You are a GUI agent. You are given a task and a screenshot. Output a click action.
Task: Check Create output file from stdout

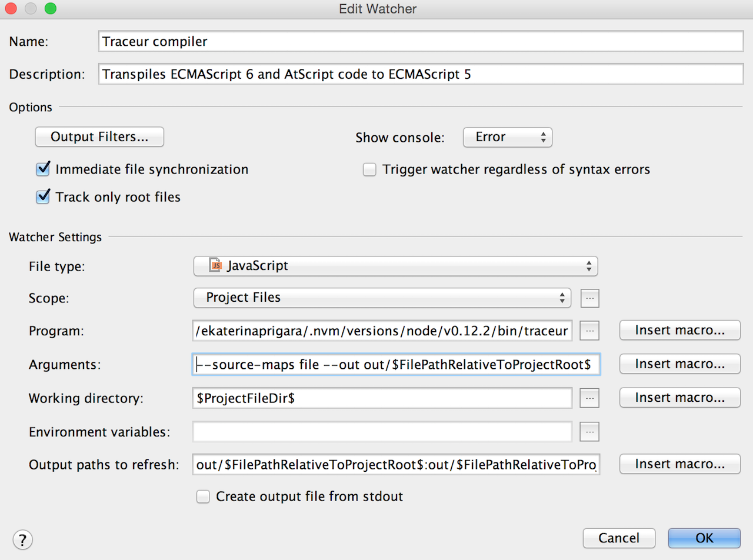click(204, 496)
